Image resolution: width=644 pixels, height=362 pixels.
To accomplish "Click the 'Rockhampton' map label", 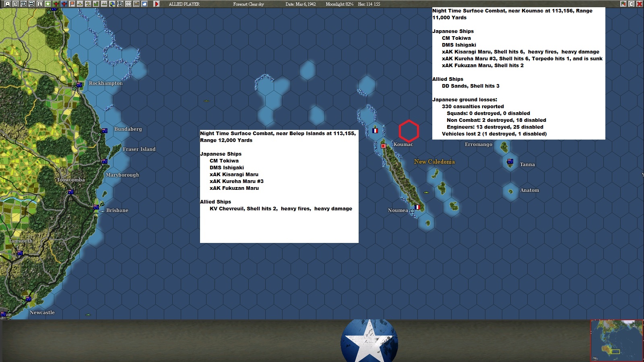I will click(x=106, y=83).
